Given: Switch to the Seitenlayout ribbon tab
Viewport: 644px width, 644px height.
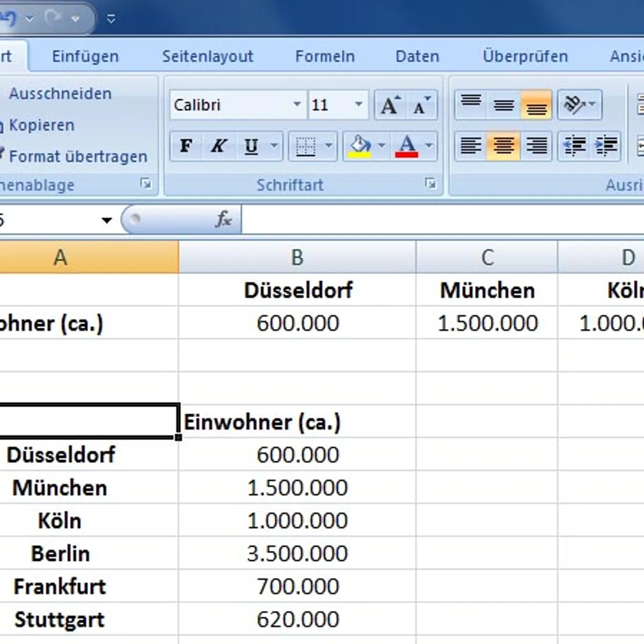Looking at the screenshot, I should click(208, 56).
